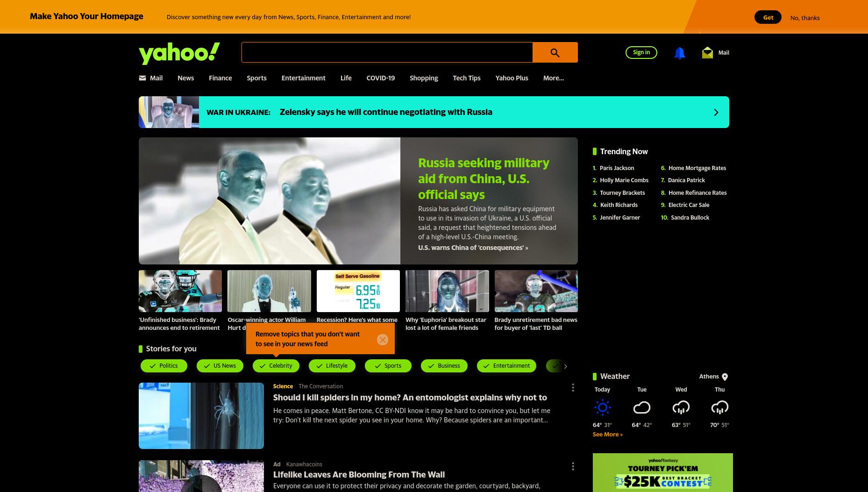868x492 pixels.
Task: Click the Get homepage button
Action: pyautogui.click(x=768, y=17)
